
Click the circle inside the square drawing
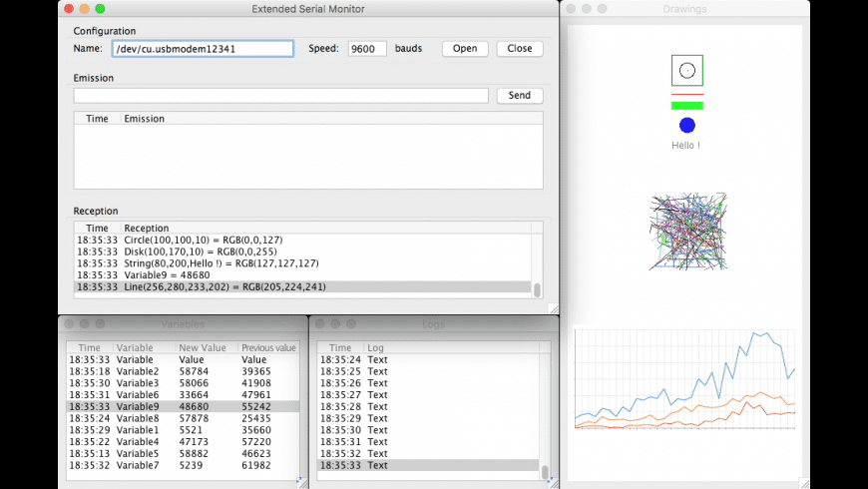[x=686, y=70]
